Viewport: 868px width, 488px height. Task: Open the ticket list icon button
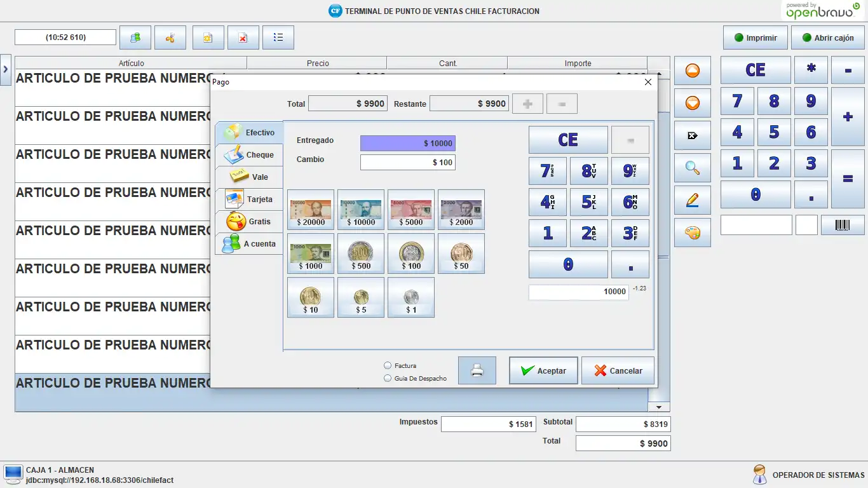pyautogui.click(x=278, y=37)
